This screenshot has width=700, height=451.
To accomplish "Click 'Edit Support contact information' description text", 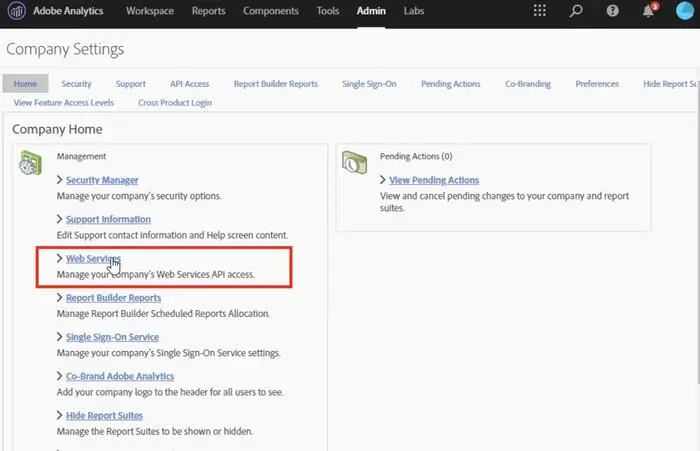I will click(x=172, y=235).
